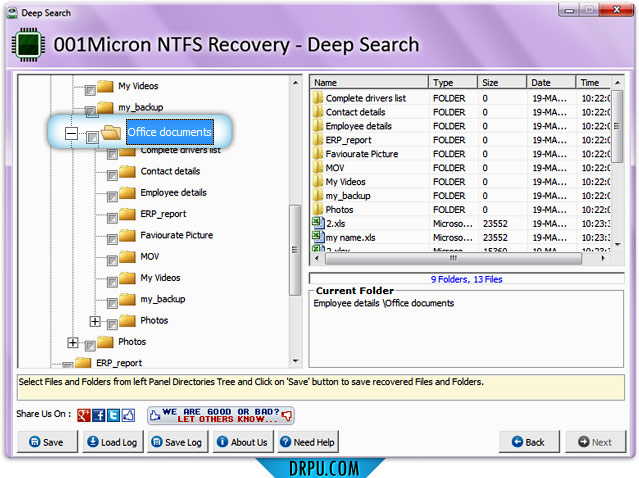Click the thumbs-up like icon beside Twitter
This screenshot has height=478, width=639.
128,415
